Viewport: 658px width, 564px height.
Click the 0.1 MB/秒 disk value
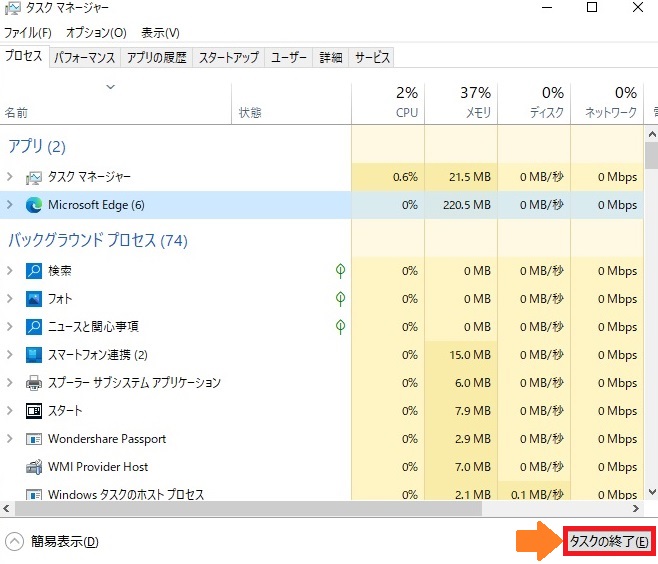pyautogui.click(x=537, y=495)
